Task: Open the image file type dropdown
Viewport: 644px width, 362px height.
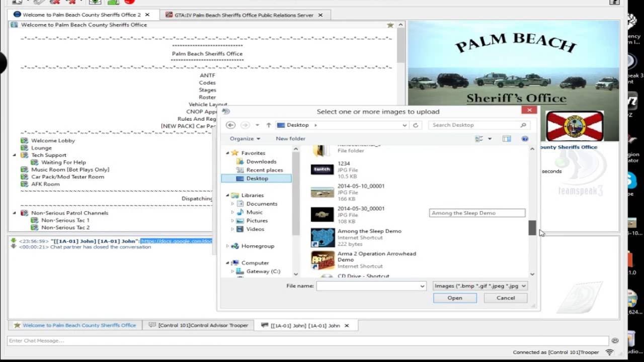Action: point(479,286)
